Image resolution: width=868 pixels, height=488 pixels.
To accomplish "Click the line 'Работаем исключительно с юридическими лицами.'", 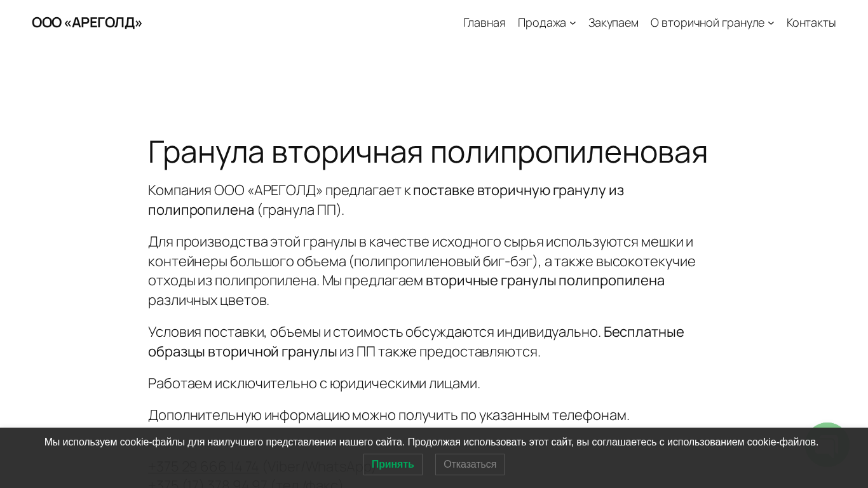I will pyautogui.click(x=314, y=383).
